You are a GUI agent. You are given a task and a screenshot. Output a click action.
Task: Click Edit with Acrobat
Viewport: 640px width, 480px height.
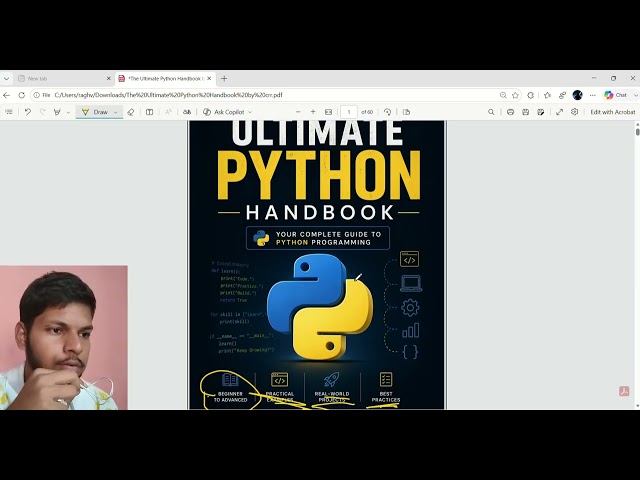613,112
